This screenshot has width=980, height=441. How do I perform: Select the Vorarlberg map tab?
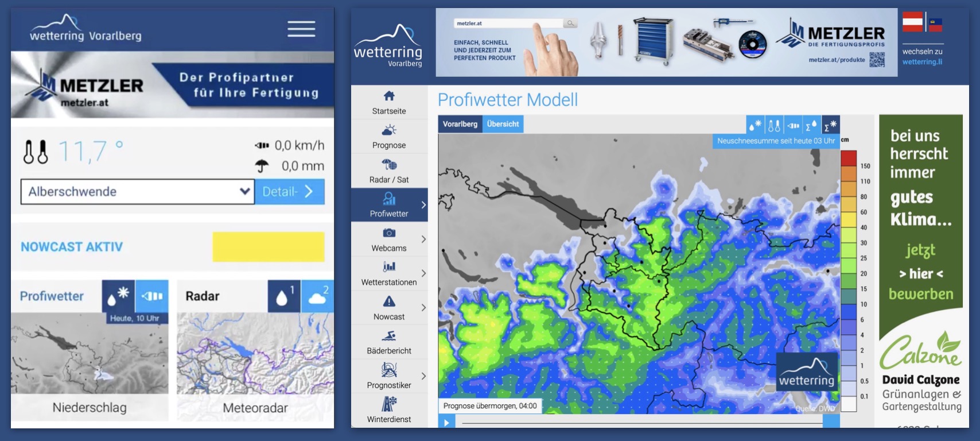460,124
